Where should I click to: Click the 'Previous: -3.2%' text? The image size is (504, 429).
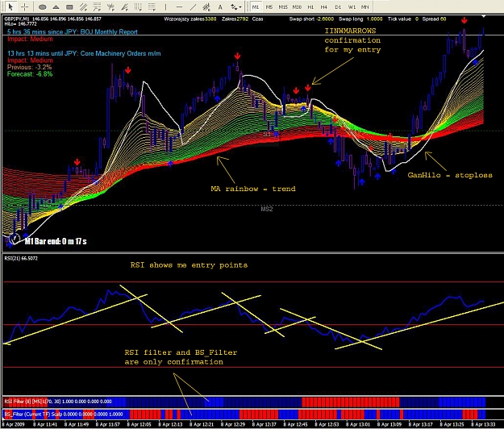pyautogui.click(x=29, y=67)
